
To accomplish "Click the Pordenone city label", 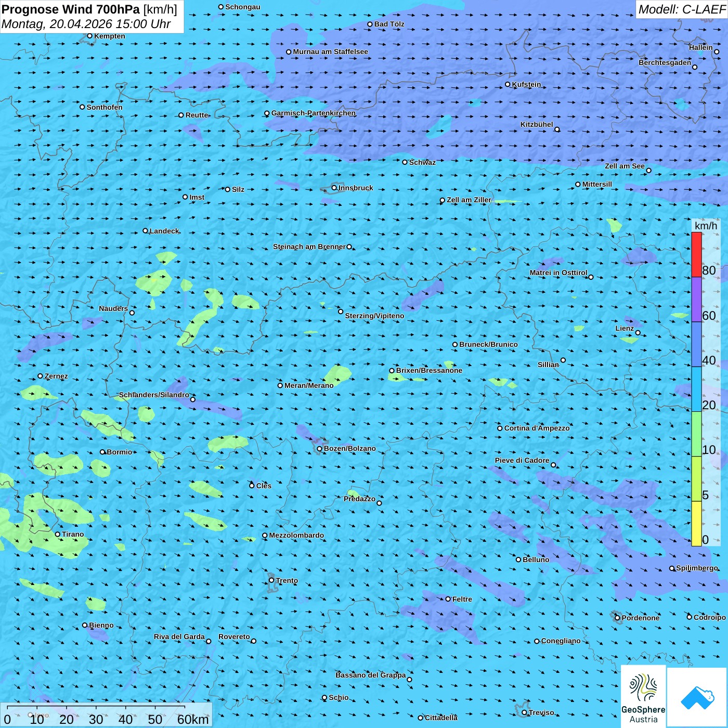I will coord(641,618).
